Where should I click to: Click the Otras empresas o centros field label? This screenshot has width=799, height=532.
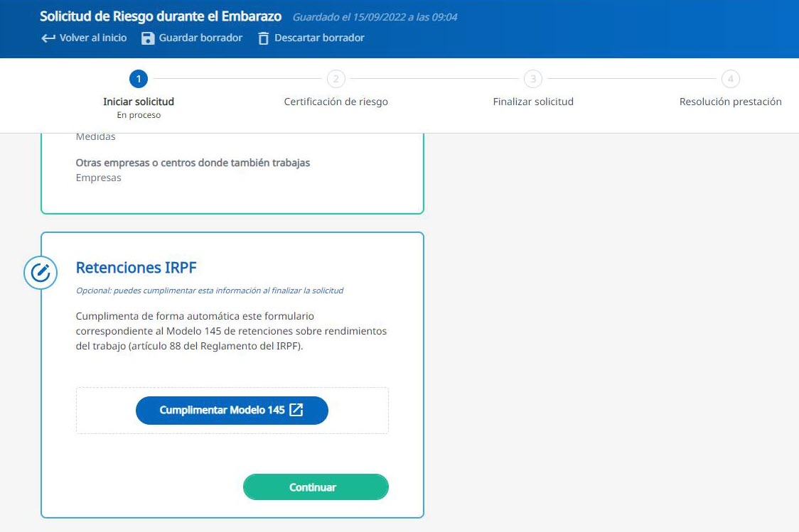193,163
